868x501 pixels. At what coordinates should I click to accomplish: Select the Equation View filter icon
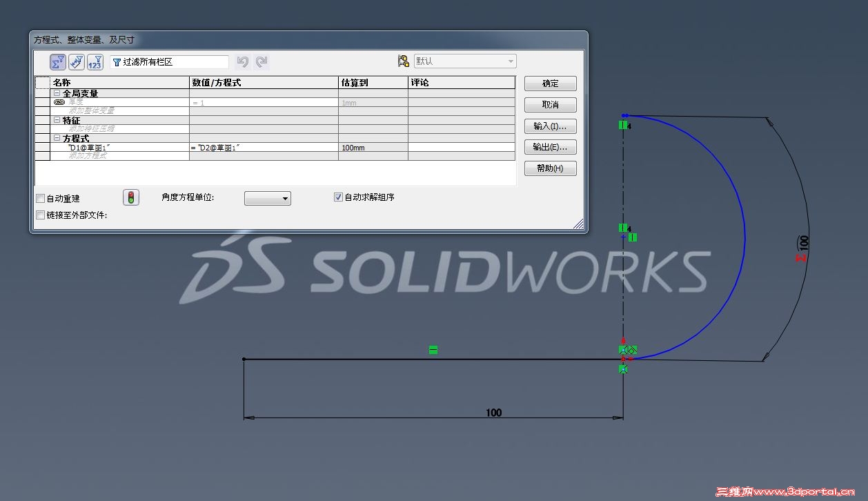point(58,62)
